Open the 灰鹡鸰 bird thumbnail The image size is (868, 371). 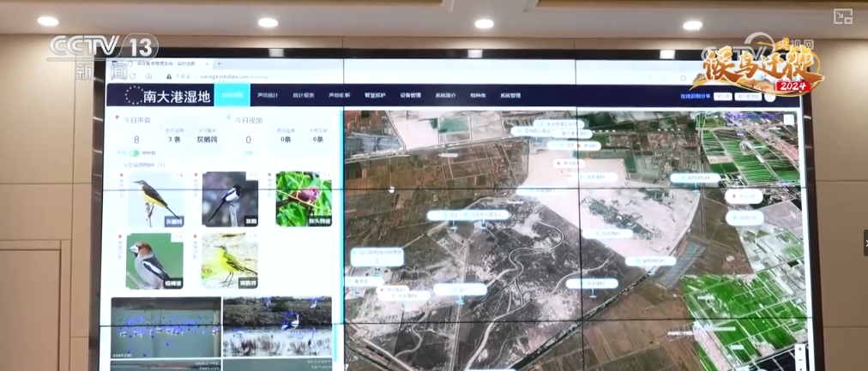(x=154, y=200)
